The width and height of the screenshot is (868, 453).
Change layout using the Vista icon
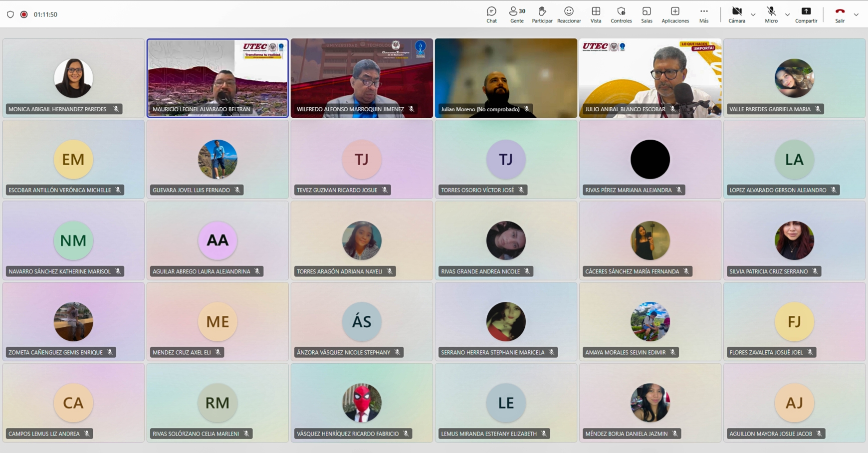(x=596, y=14)
